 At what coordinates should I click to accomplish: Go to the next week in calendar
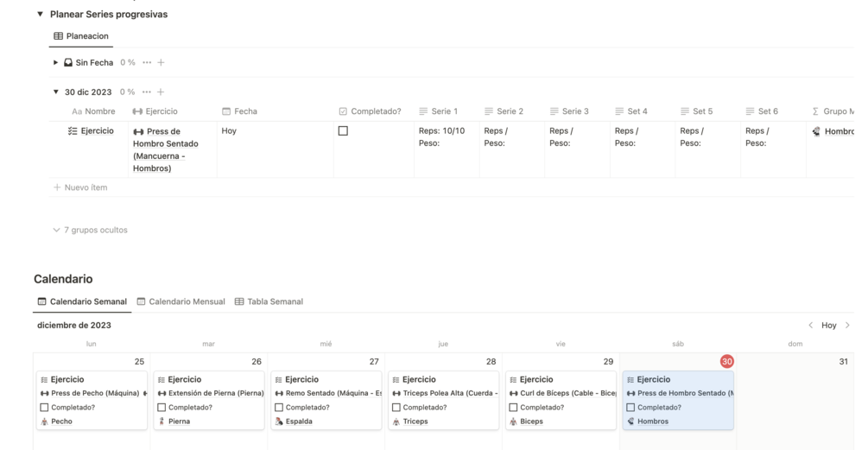pos(847,326)
